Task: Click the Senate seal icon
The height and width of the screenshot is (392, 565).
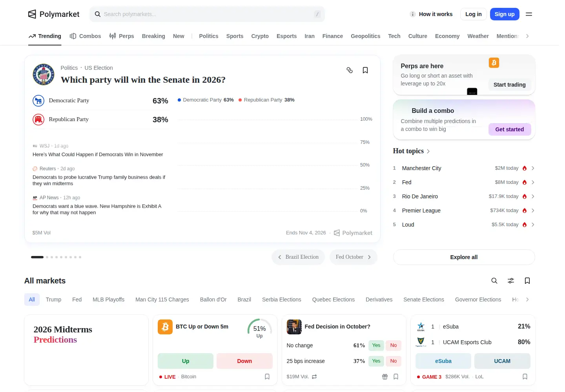Action: [x=44, y=74]
